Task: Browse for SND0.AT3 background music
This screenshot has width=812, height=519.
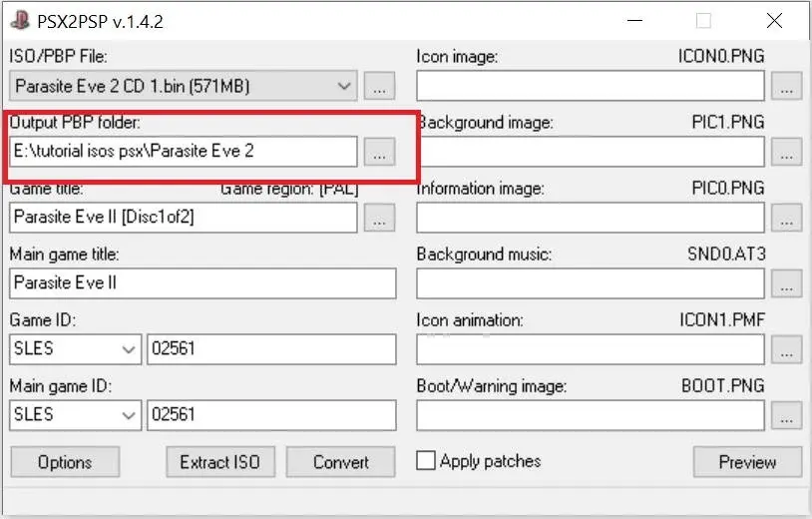Action: tap(787, 283)
